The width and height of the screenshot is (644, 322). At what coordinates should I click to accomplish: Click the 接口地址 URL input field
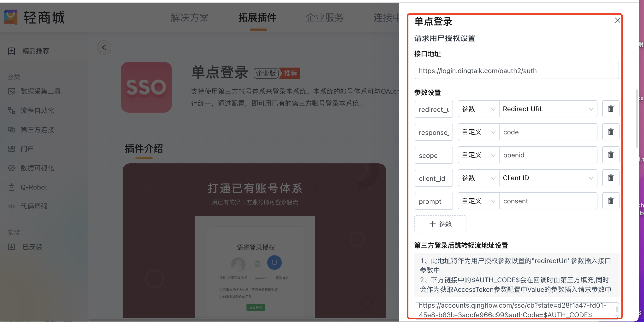pos(517,71)
